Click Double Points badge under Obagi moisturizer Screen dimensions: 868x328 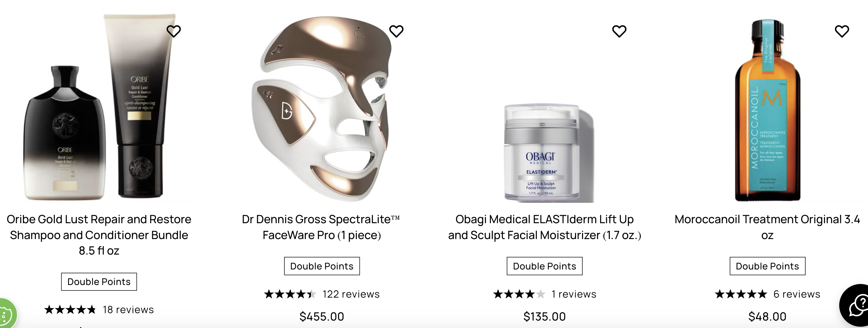545,266
